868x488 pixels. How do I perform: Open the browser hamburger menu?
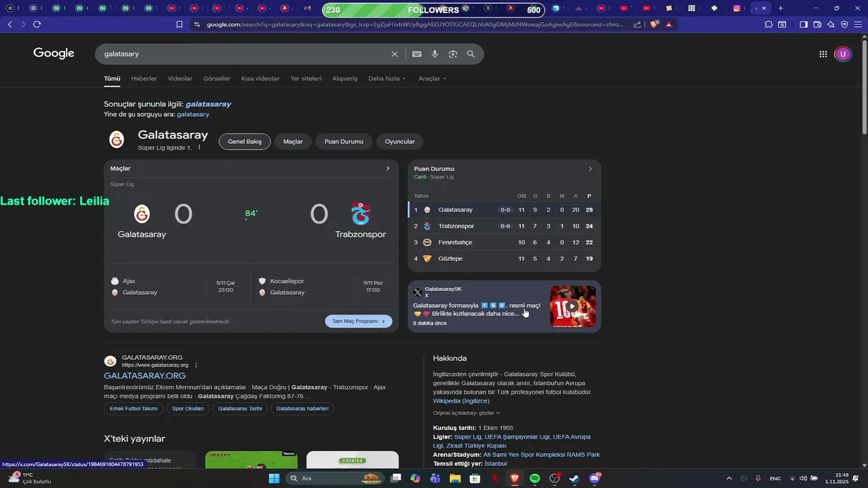tap(858, 24)
